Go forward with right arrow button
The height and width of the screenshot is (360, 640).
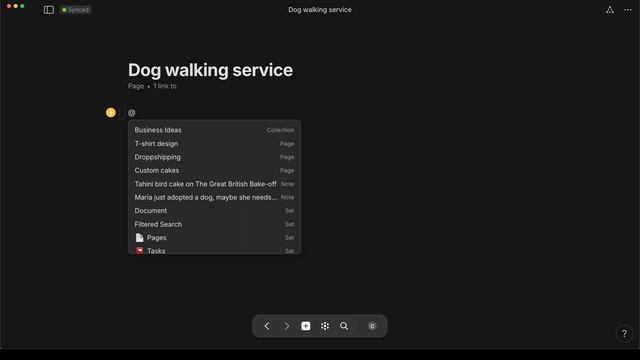click(287, 326)
